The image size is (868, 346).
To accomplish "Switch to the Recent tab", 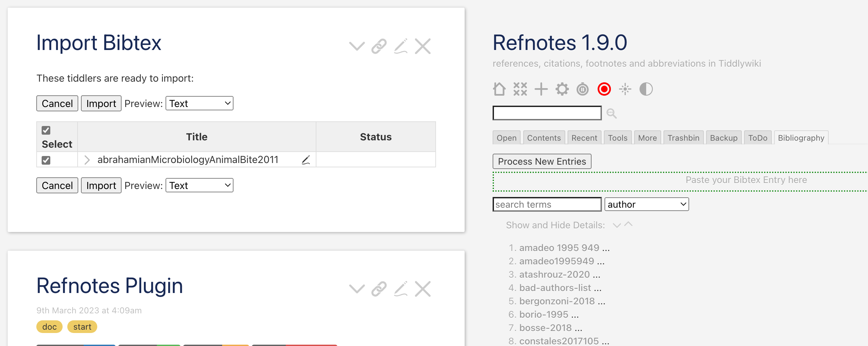I will click(x=584, y=138).
